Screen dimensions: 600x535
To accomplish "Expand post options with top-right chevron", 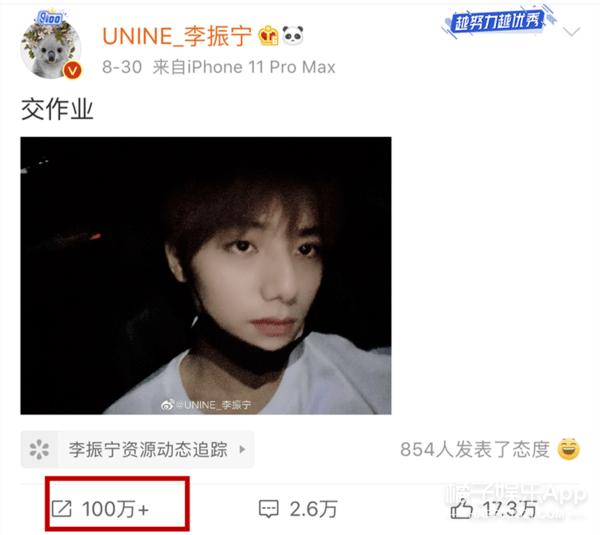I will point(572,31).
